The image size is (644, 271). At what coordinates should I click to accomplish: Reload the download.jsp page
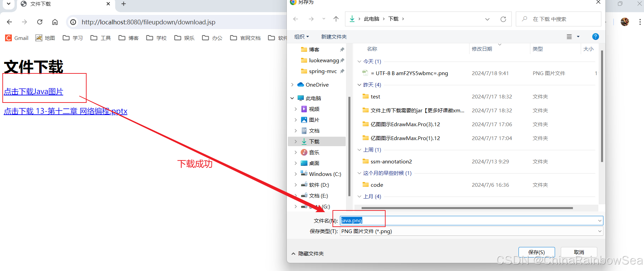coord(40,22)
